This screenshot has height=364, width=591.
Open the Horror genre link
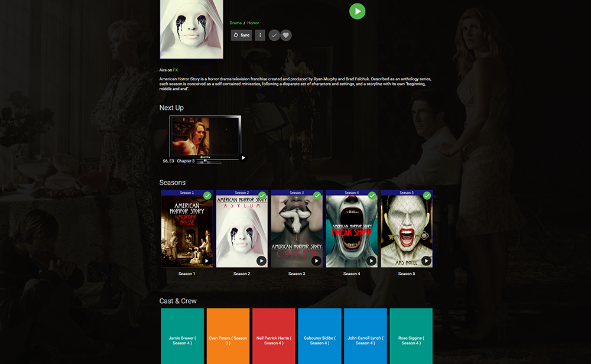click(253, 23)
